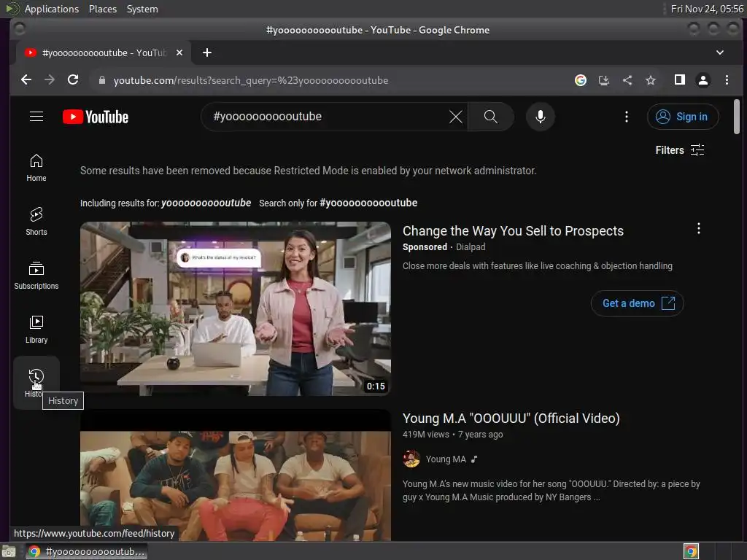Open YouTube settings three-dot menu

click(627, 117)
